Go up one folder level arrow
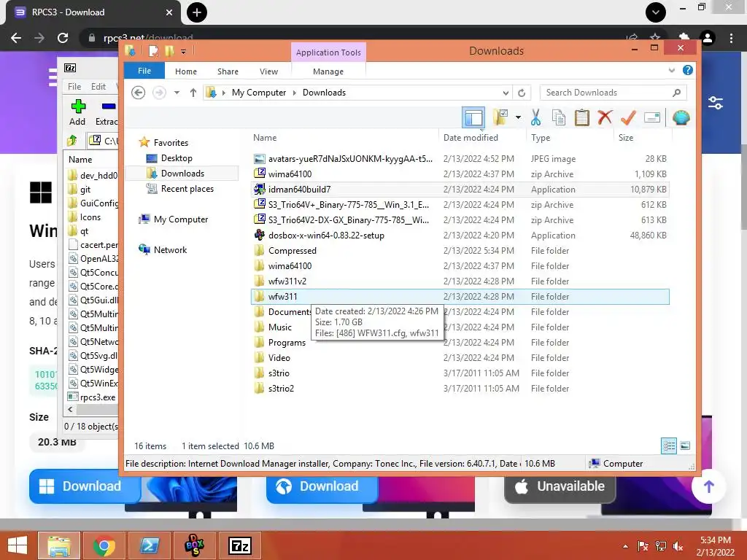This screenshot has width=747, height=560. tap(193, 93)
